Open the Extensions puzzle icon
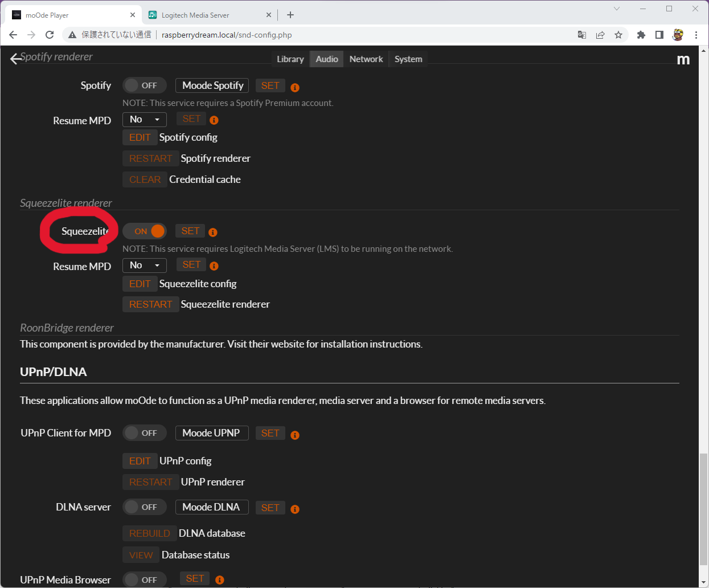This screenshot has width=709, height=588. click(x=641, y=35)
